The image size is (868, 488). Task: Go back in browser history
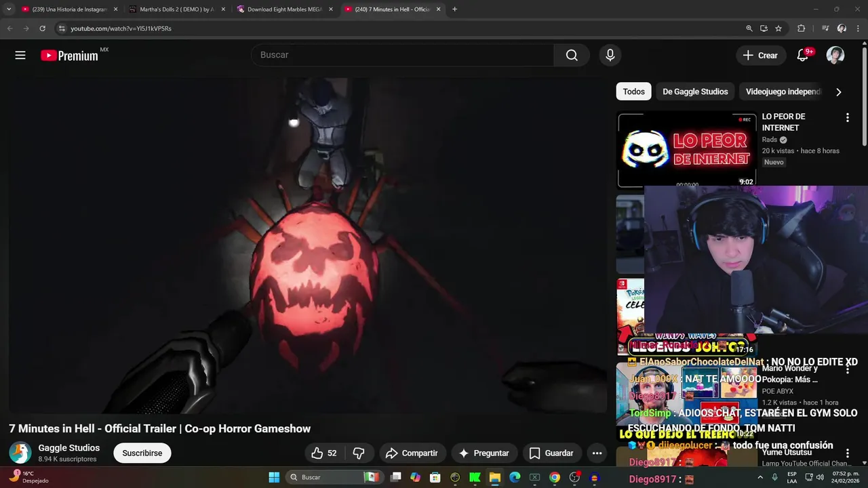(x=9, y=28)
